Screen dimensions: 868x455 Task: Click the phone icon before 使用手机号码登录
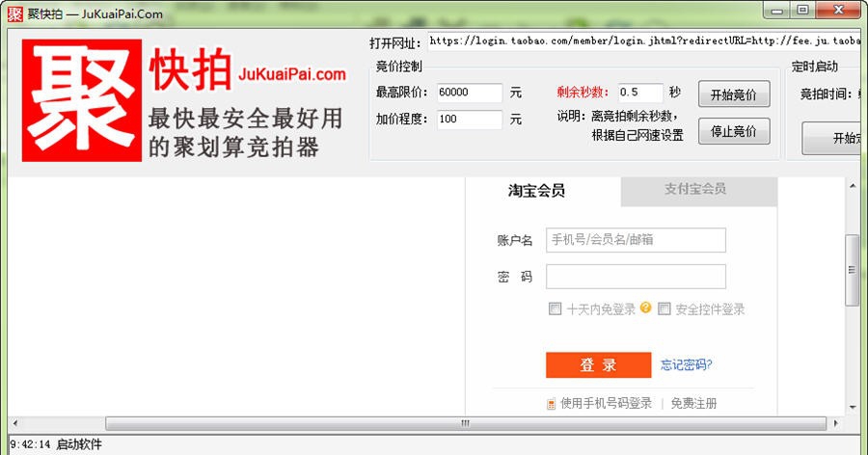point(551,404)
